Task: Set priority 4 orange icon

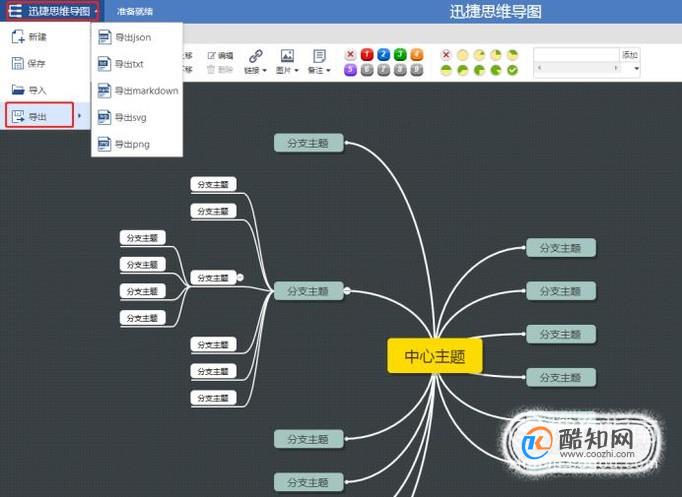Action: tap(417, 55)
